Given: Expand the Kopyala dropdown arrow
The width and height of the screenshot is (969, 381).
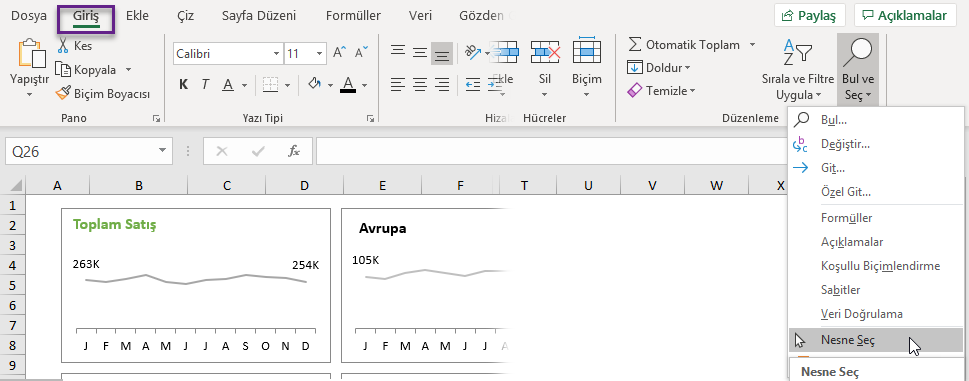Looking at the screenshot, I should (x=128, y=69).
